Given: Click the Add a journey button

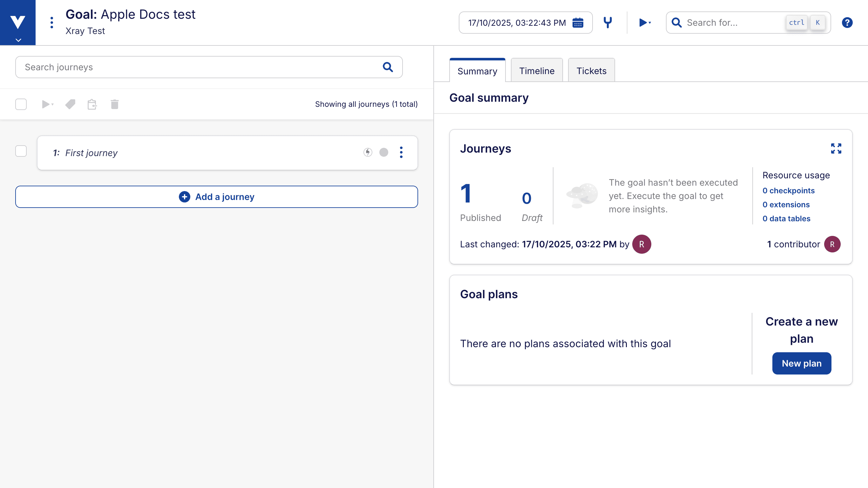Looking at the screenshot, I should (x=216, y=196).
